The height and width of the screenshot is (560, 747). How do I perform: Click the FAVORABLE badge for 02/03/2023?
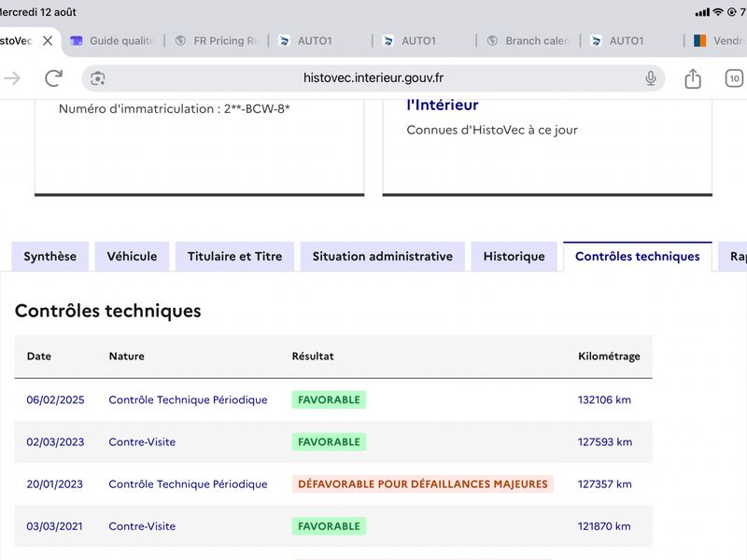pos(329,441)
